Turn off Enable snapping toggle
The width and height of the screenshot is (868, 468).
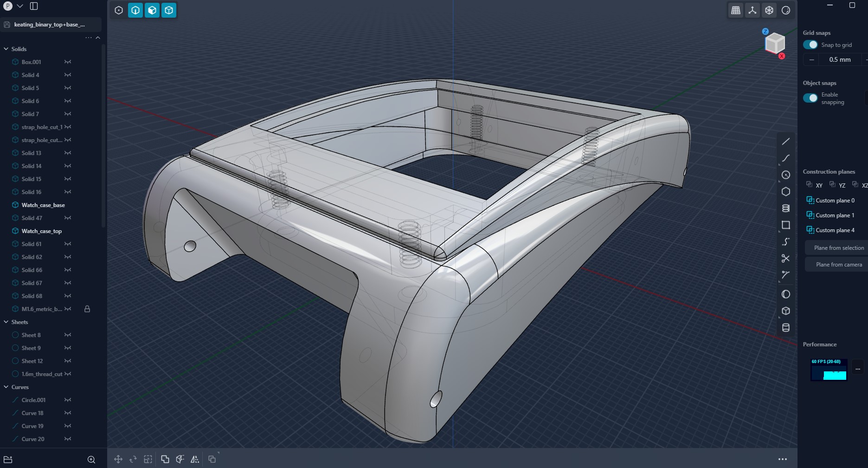(x=810, y=98)
